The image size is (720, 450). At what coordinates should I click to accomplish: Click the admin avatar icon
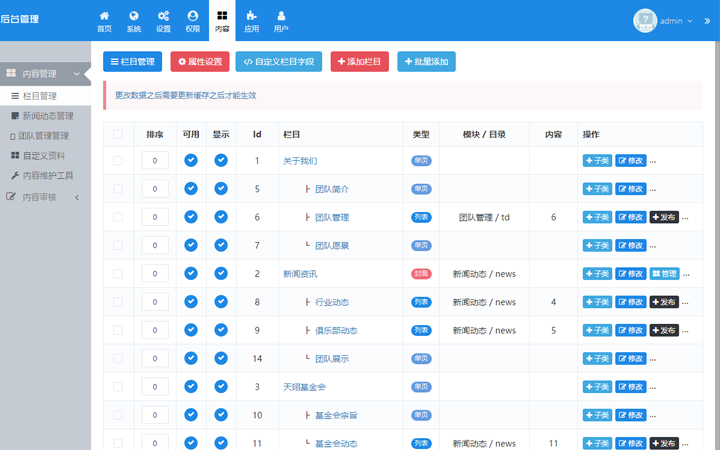point(646,20)
